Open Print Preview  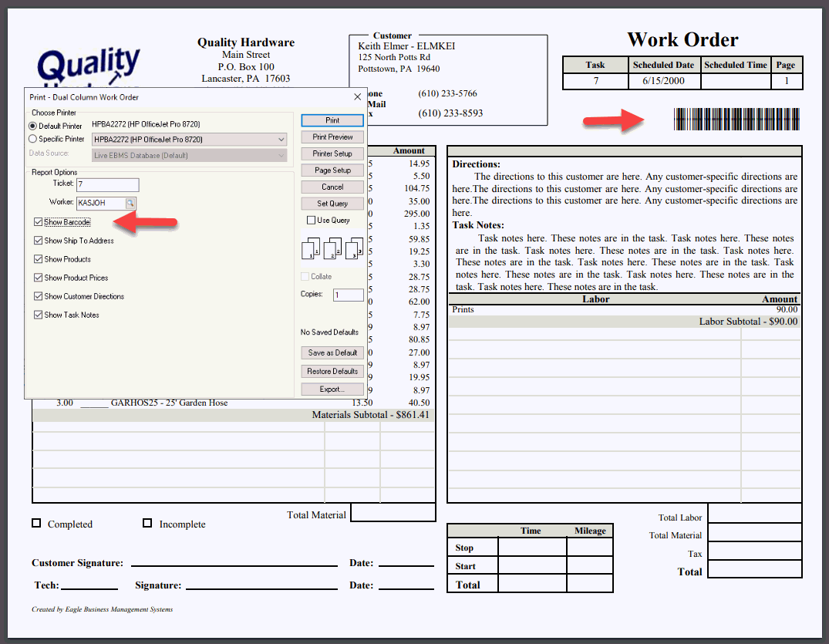pyautogui.click(x=332, y=137)
